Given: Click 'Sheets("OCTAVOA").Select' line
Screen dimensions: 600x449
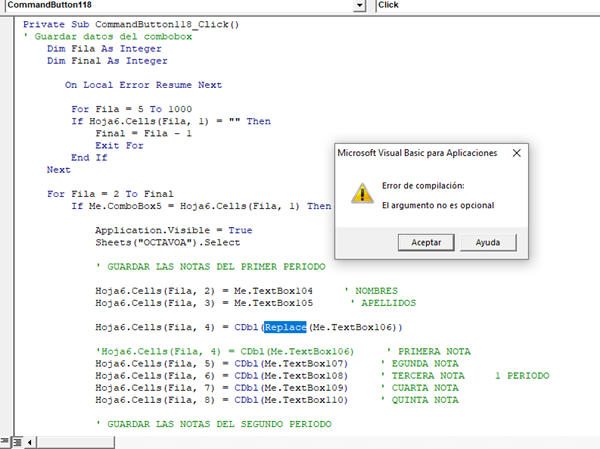Looking at the screenshot, I should [x=168, y=243].
